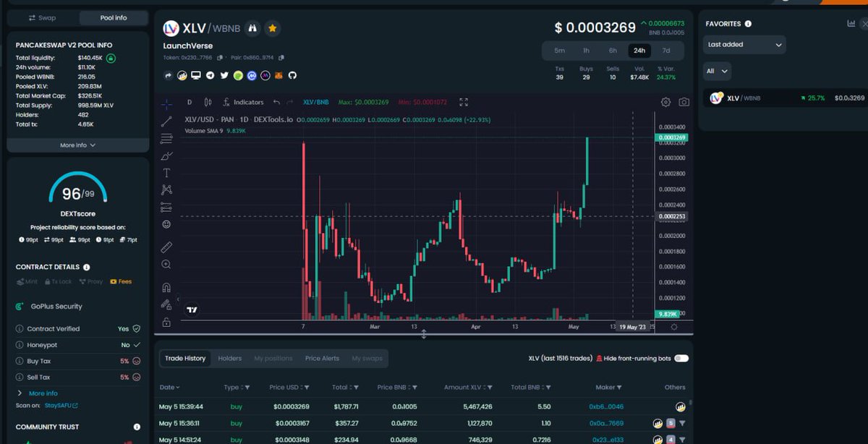This screenshot has height=444, width=868.
Task: Undo the last chart action
Action: click(278, 102)
